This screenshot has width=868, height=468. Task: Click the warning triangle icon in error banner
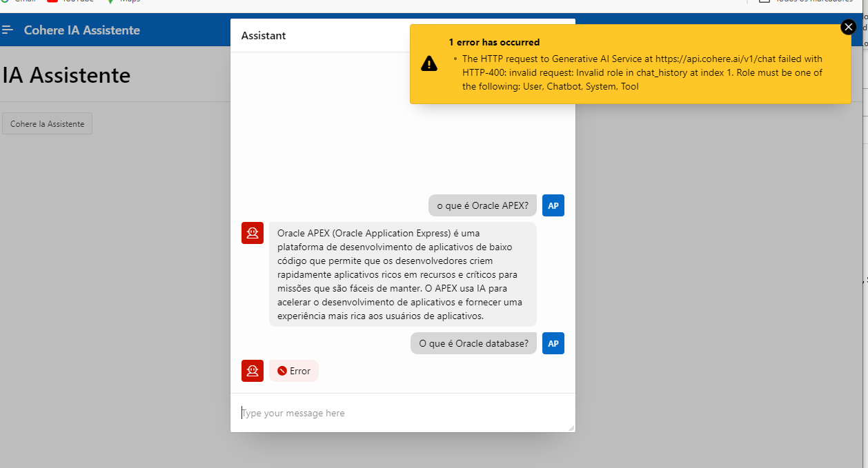429,64
